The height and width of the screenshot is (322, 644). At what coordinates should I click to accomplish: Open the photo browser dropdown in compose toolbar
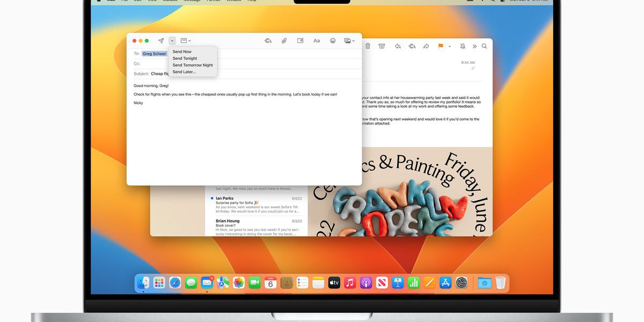(x=349, y=41)
